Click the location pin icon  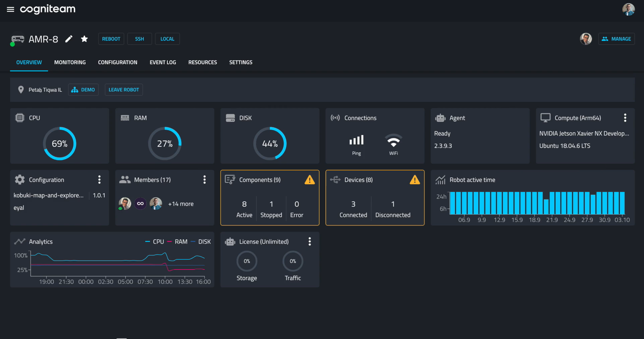(21, 90)
